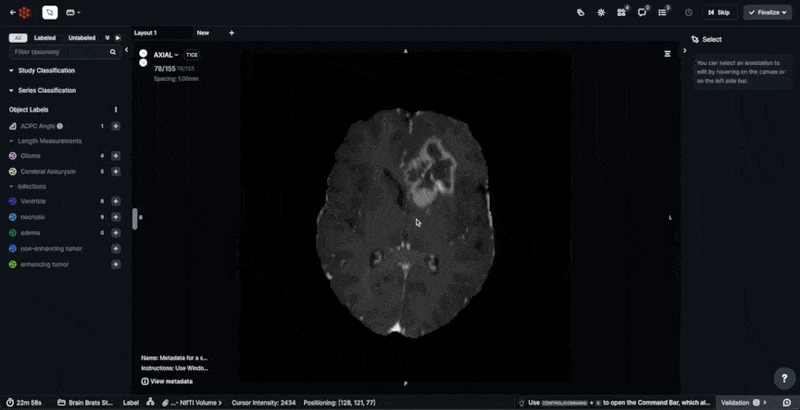The image size is (800, 410).
Task: Open the AXIAL view orientation dropdown
Action: point(165,55)
